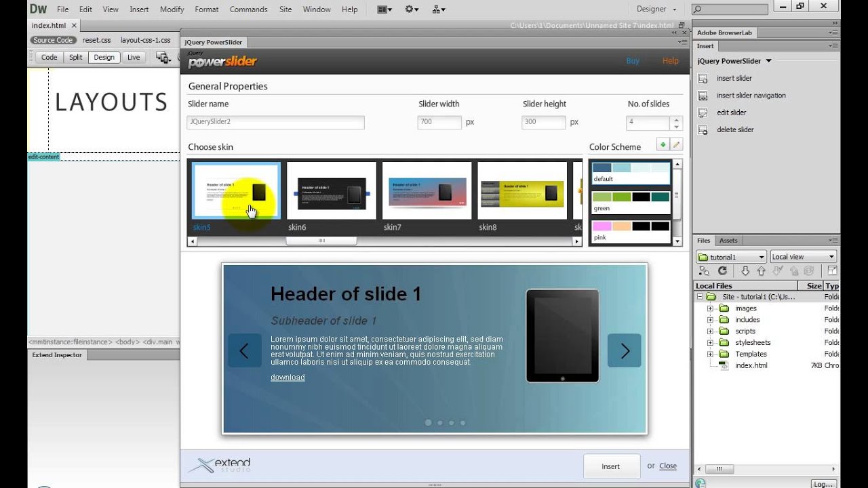Image resolution: width=868 pixels, height=488 pixels.
Task: Select the third slide pagination dot
Action: [452, 422]
